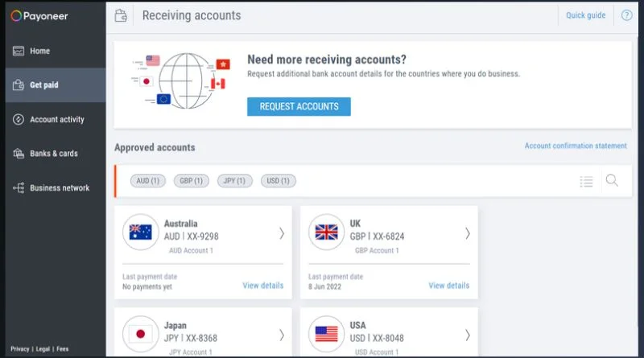Expand the Australia account chevron
The height and width of the screenshot is (358, 644).
282,233
